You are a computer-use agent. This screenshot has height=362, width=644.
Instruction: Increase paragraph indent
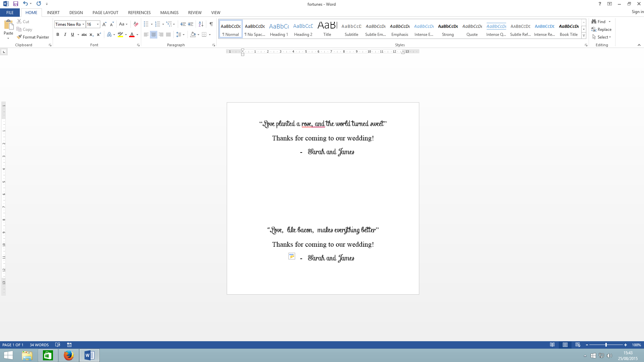click(x=191, y=24)
